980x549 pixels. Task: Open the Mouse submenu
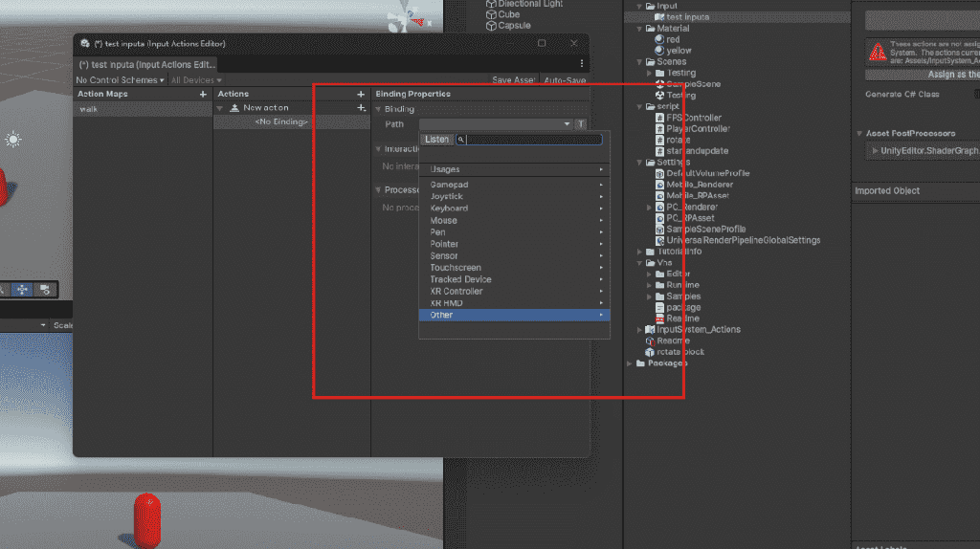pos(514,221)
